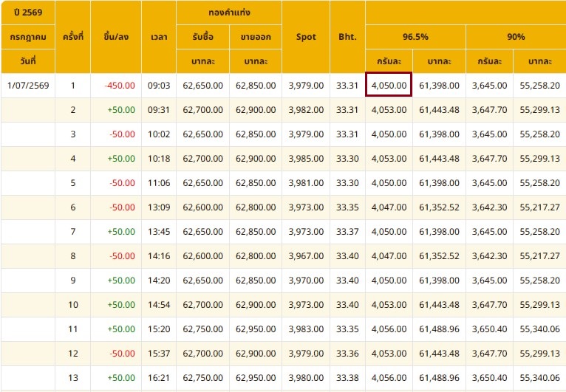Click the 90% column header

tap(516, 37)
